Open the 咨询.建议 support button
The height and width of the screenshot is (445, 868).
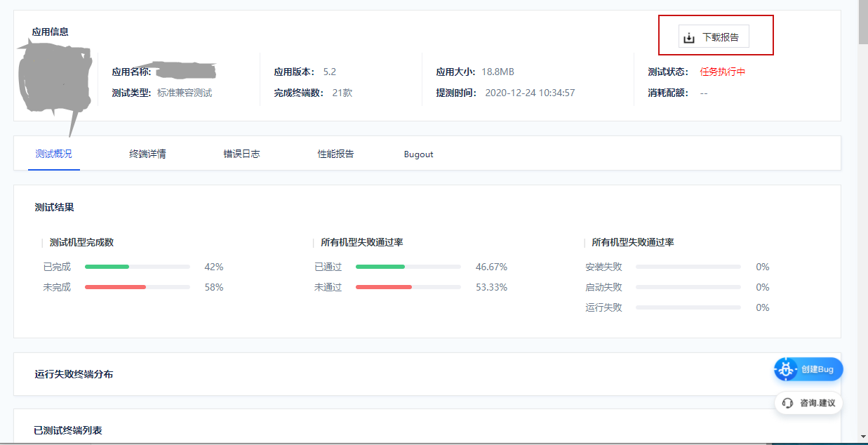[808, 403]
